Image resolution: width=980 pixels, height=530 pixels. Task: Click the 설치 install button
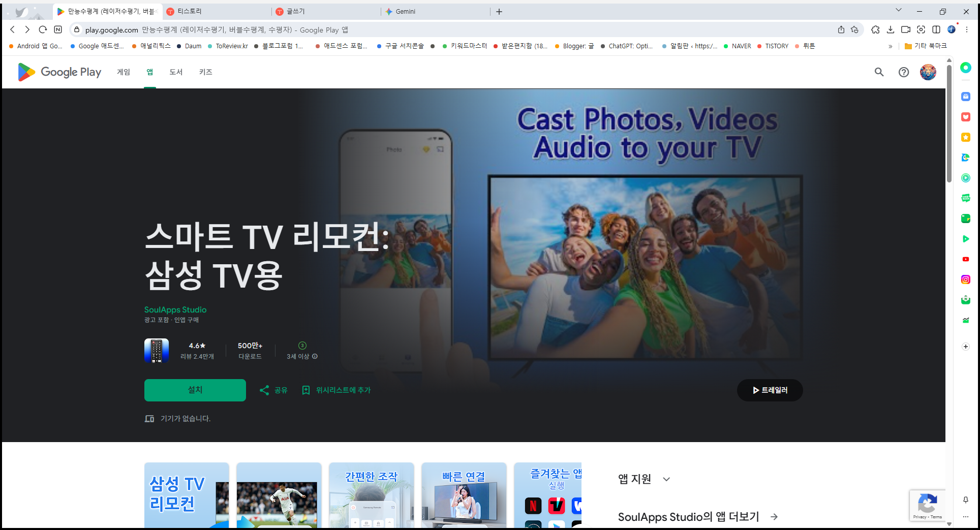195,390
